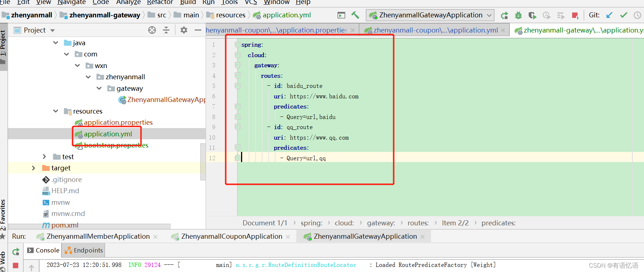This screenshot has width=644, height=272.
Task: Open the Code menu
Action: tap(101, 2)
